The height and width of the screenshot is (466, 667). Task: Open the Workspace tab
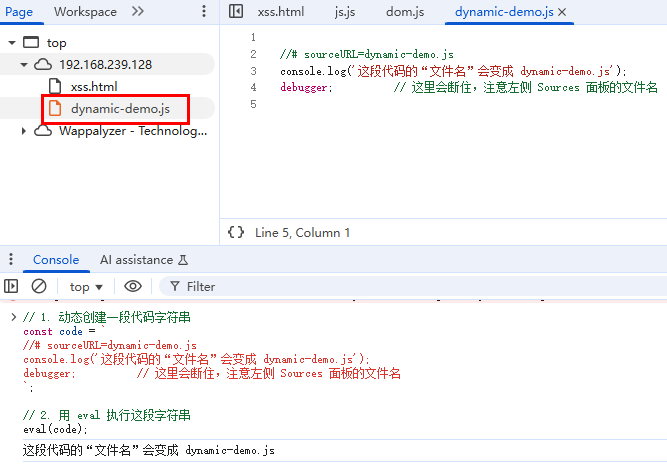coord(85,12)
